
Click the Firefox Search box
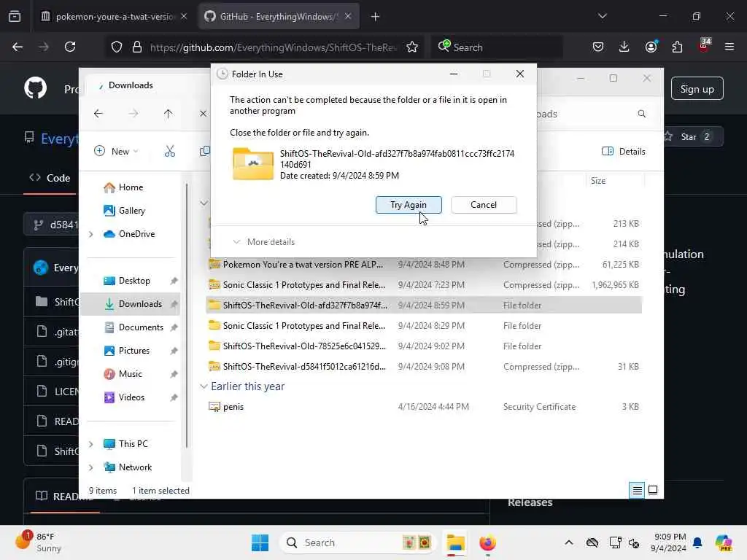(497, 47)
